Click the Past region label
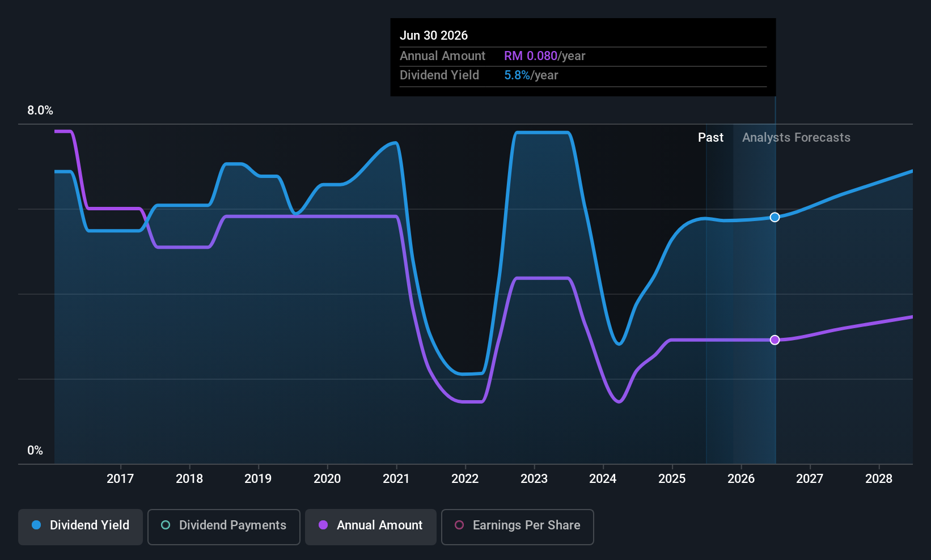 click(710, 138)
